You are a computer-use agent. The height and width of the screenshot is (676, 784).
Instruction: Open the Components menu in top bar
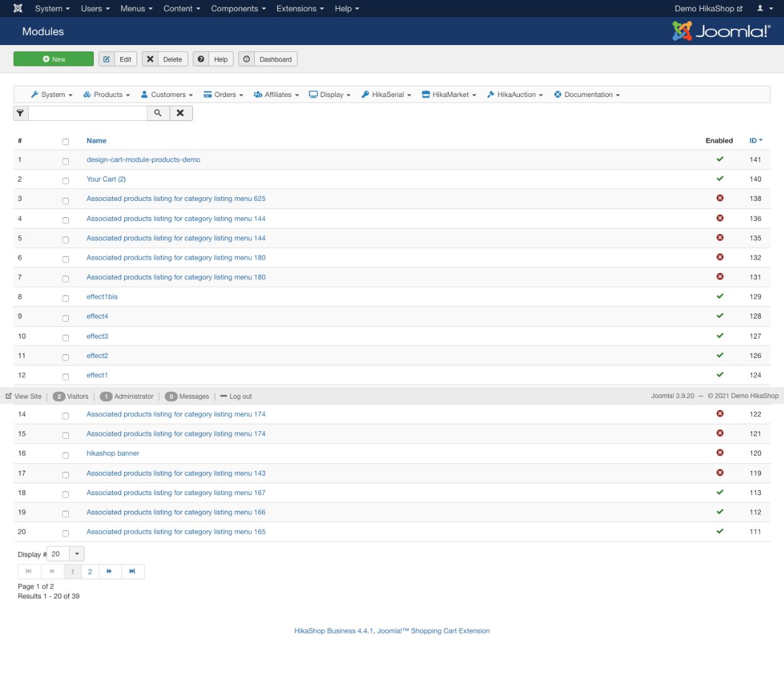click(238, 9)
